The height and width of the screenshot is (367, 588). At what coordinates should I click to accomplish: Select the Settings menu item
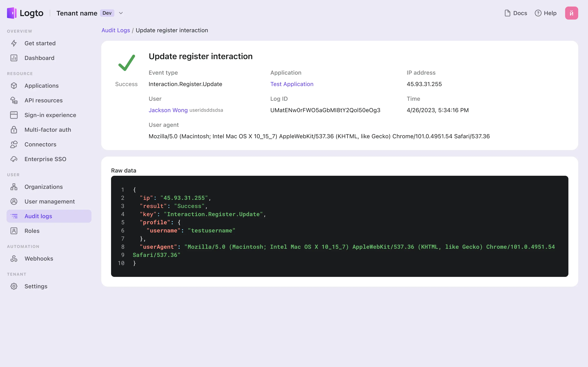point(36,286)
